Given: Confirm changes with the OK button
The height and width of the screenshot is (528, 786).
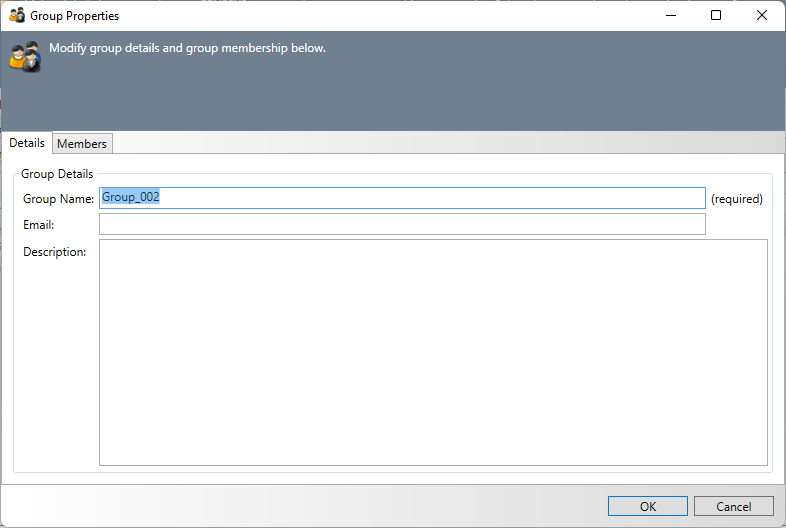Looking at the screenshot, I should [647, 506].
